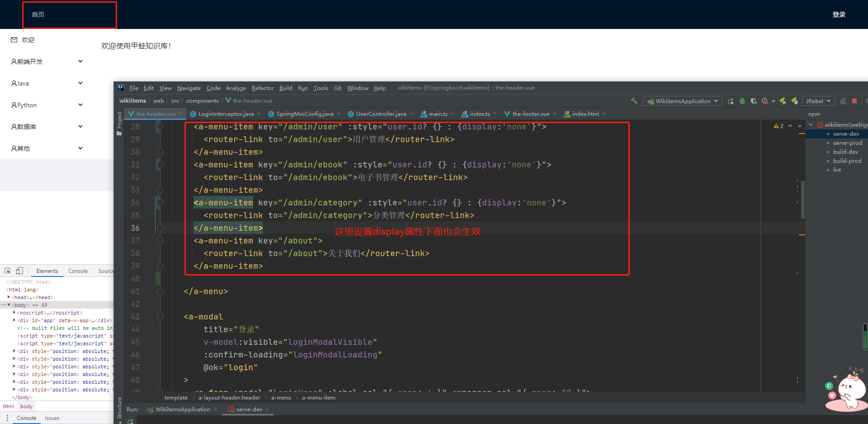This screenshot has height=424, width=868.
Task: Expand the 前端开发 sidebar submenu
Action: coord(80,61)
